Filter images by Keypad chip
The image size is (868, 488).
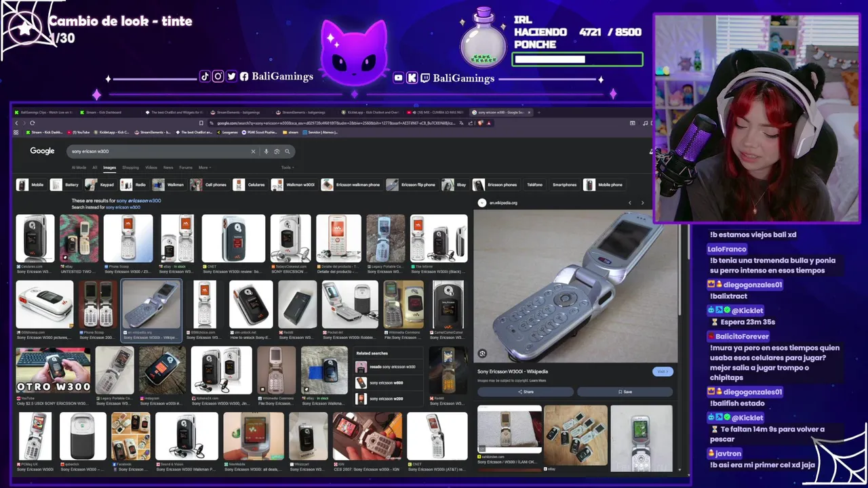pyautogui.click(x=100, y=184)
